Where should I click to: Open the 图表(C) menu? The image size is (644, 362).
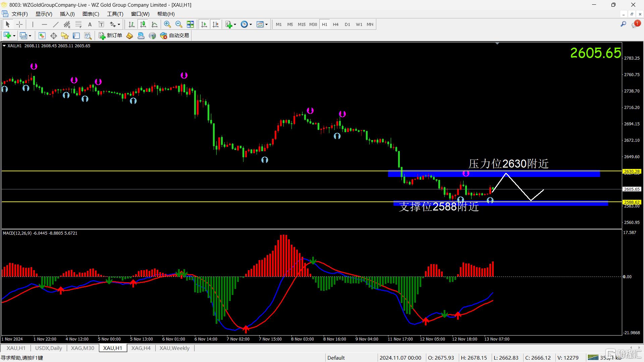coord(91,14)
